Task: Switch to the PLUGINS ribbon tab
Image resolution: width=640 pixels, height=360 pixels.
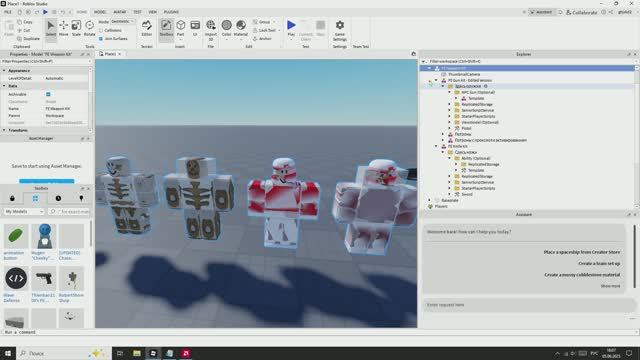Action: (x=171, y=12)
